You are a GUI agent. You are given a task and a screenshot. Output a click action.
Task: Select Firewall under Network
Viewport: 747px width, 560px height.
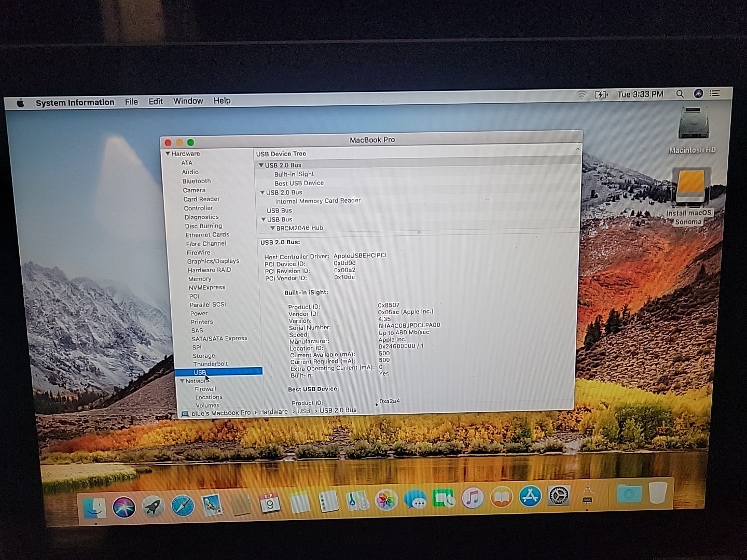pos(205,389)
